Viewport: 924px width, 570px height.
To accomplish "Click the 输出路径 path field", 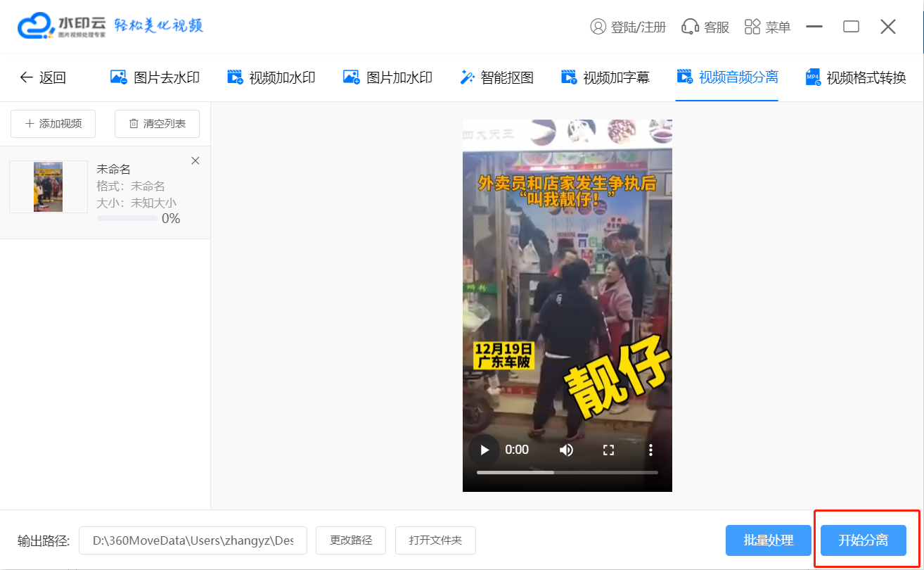I will point(193,540).
